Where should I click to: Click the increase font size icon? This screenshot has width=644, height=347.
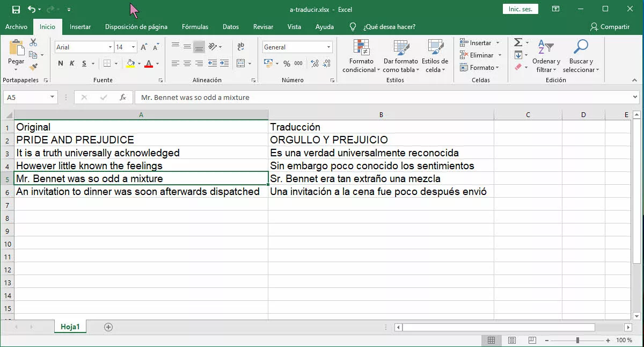point(144,47)
